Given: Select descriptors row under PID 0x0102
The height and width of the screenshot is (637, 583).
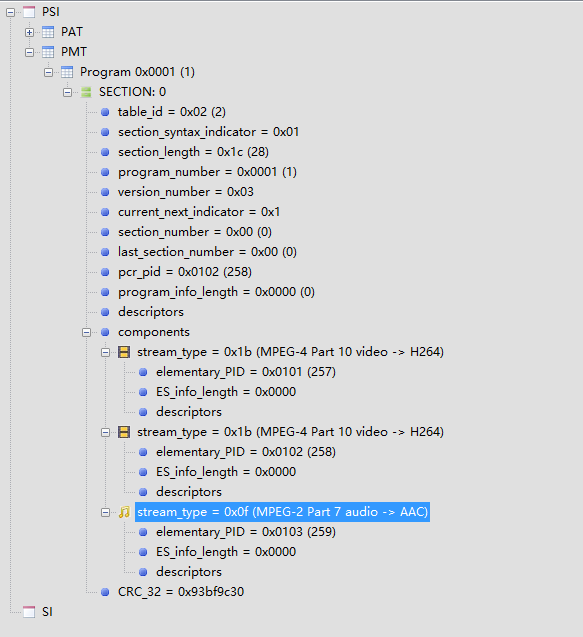Looking at the screenshot, I should pyautogui.click(x=189, y=492).
